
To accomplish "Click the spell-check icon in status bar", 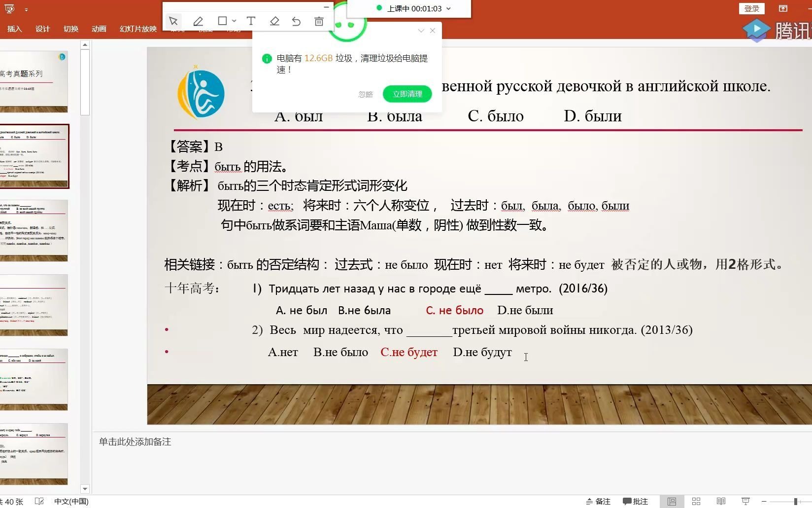I will click(x=39, y=502).
